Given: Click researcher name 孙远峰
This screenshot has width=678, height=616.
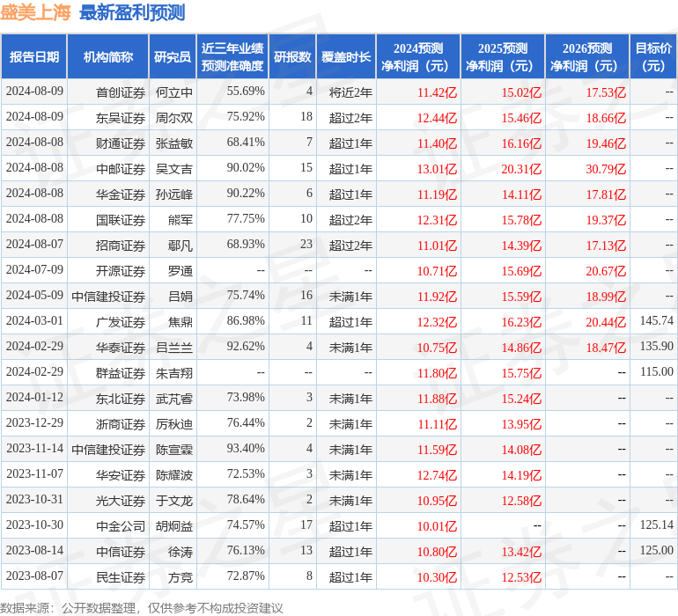Looking at the screenshot, I should (173, 194).
